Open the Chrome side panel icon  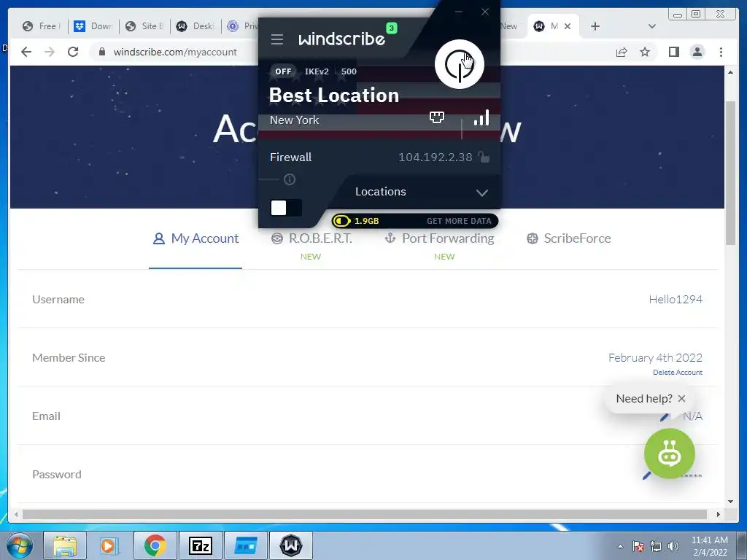(673, 52)
